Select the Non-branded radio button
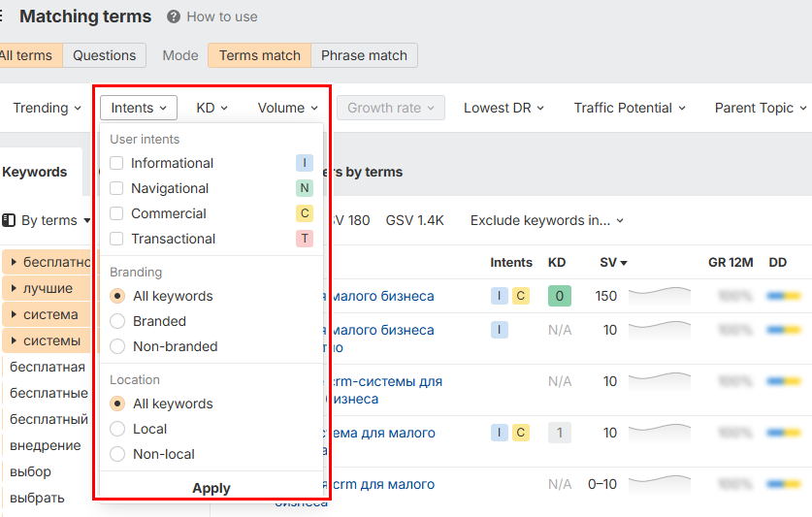The image size is (812, 517). (x=117, y=346)
